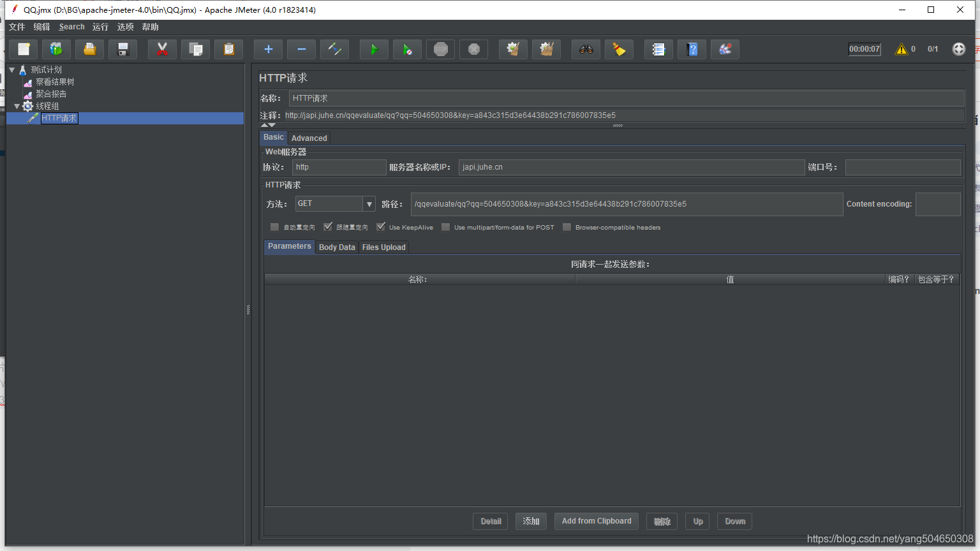This screenshot has height=551, width=980.
Task: Select the Thread Group (线程组) node
Action: [x=47, y=106]
